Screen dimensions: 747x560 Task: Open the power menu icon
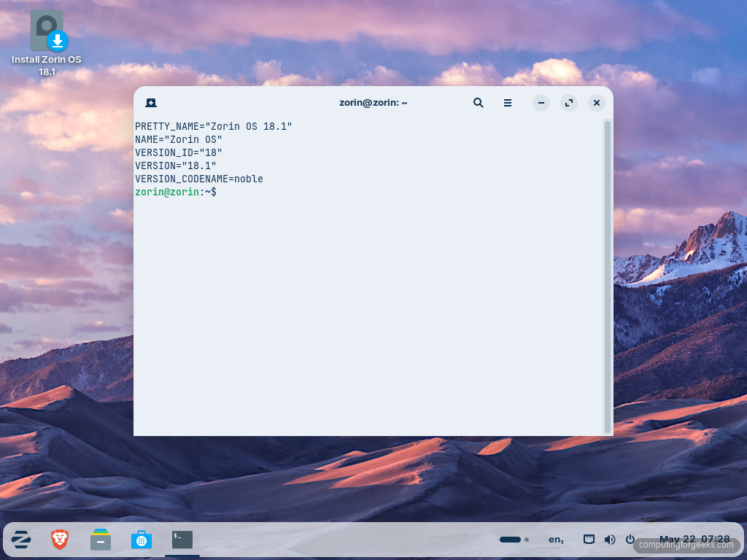click(x=630, y=540)
